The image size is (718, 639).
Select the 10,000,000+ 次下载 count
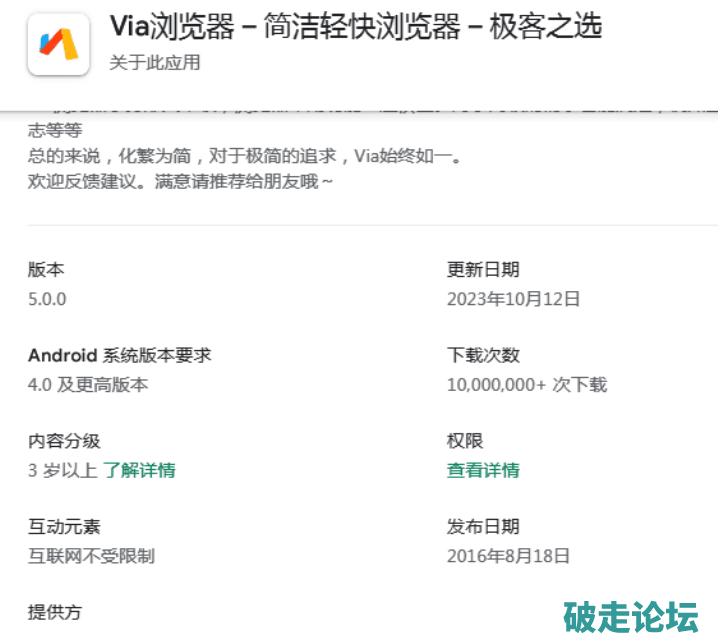527,384
